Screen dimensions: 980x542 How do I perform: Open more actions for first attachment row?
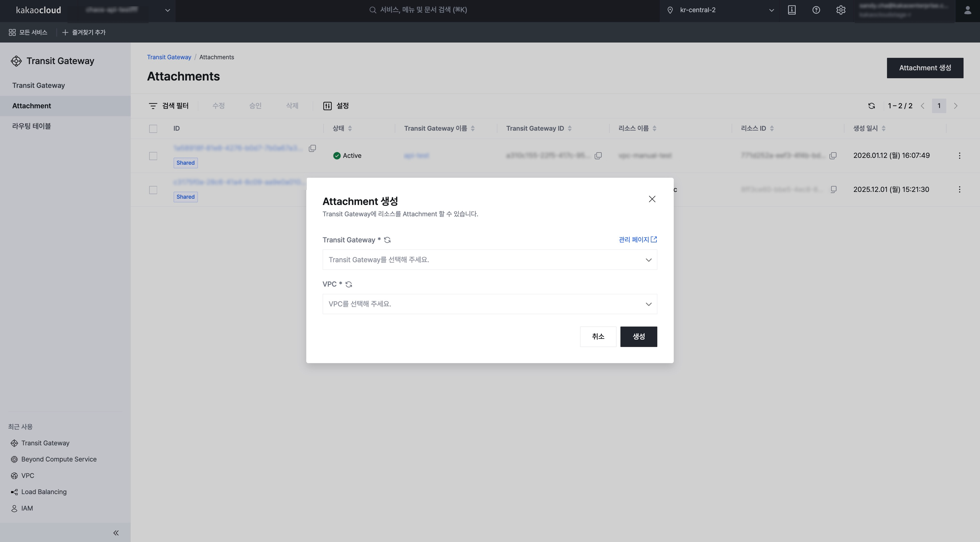pyautogui.click(x=960, y=156)
